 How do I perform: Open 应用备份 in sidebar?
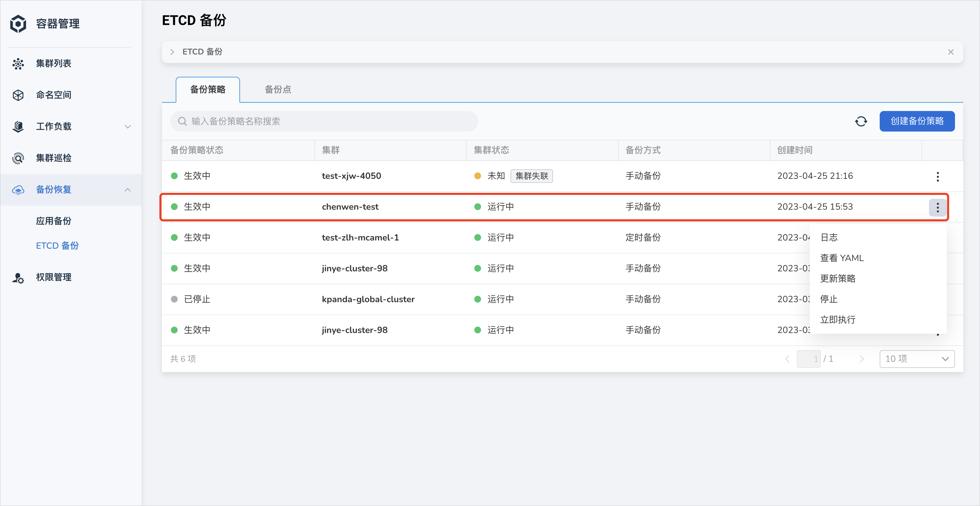(54, 221)
